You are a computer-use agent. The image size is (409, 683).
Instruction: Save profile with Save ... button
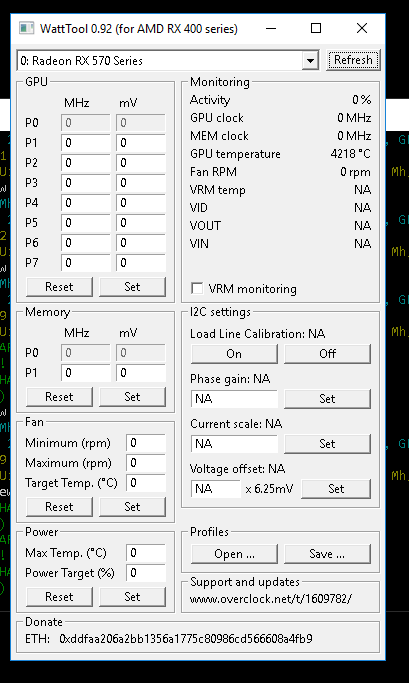(328, 554)
